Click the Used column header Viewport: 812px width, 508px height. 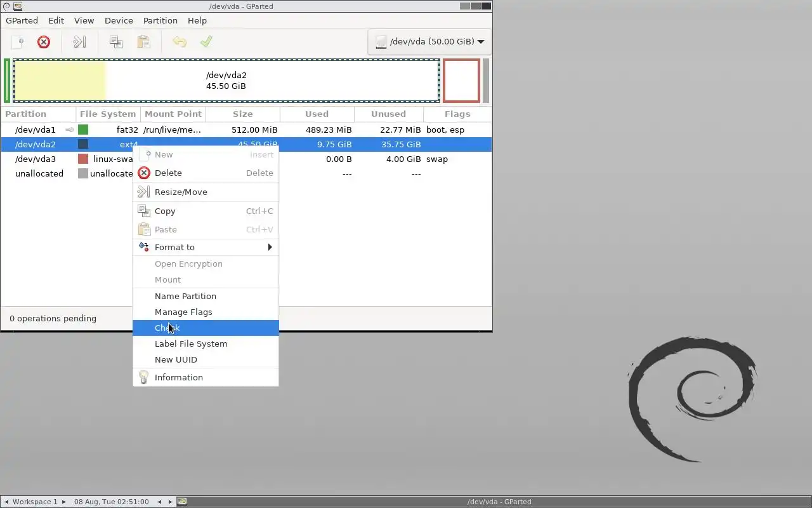click(x=317, y=114)
